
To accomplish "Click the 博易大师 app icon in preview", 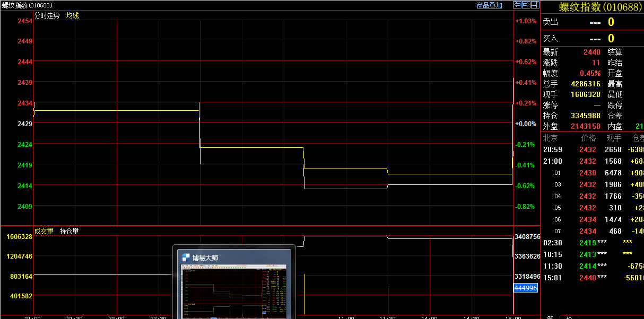I will coord(186,258).
